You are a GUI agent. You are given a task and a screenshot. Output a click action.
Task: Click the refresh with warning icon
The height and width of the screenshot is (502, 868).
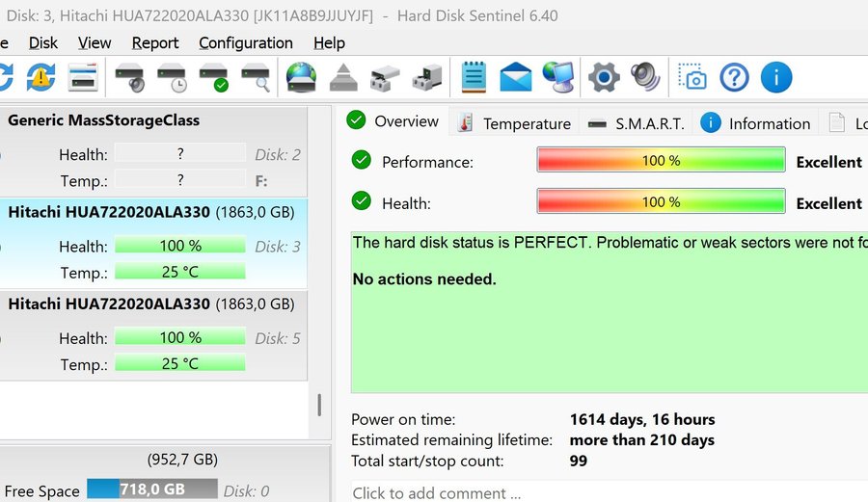click(41, 77)
